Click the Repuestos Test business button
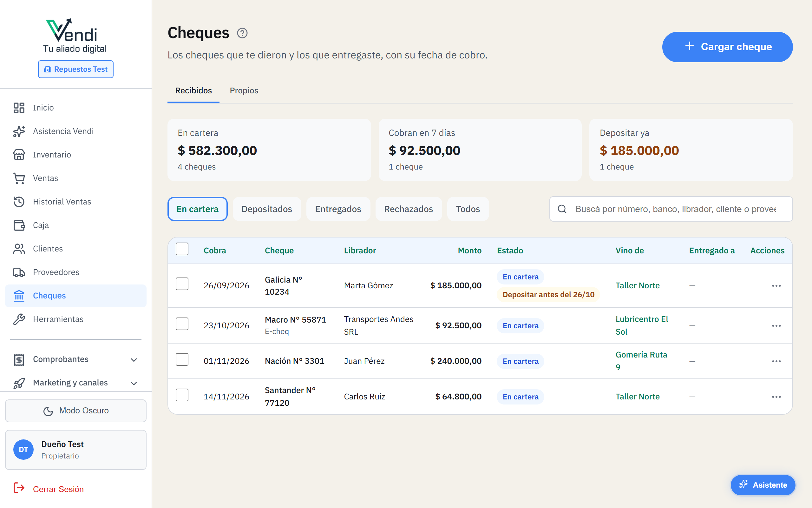This screenshot has width=812, height=508. tap(76, 70)
